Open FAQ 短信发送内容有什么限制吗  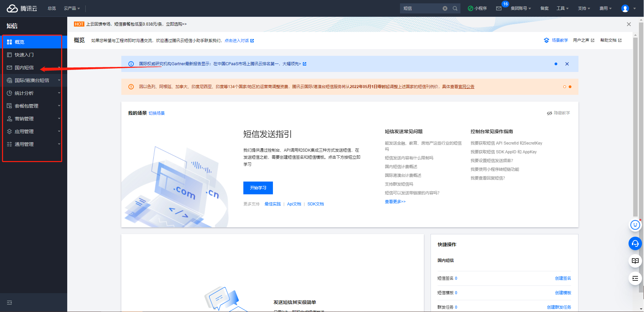409,158
